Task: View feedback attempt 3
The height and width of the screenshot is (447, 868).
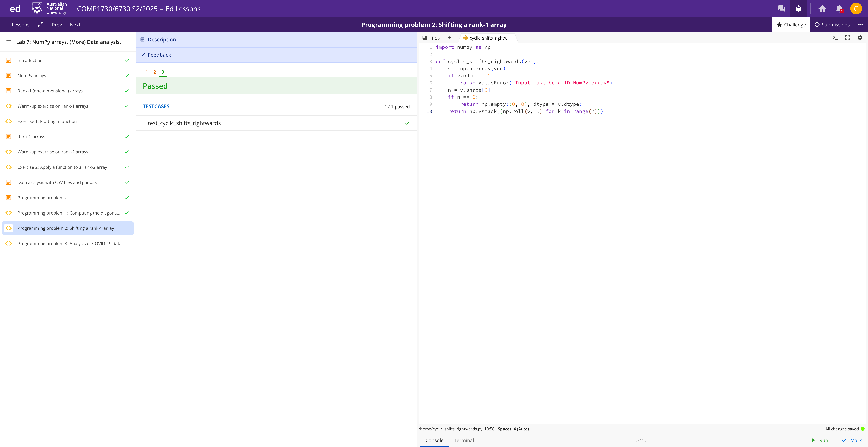Action: click(163, 72)
